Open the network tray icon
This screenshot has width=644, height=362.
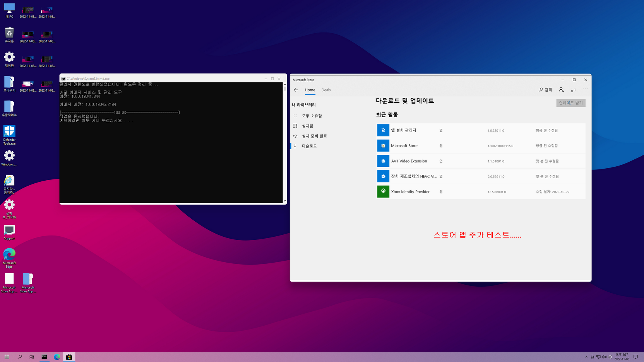(598, 357)
